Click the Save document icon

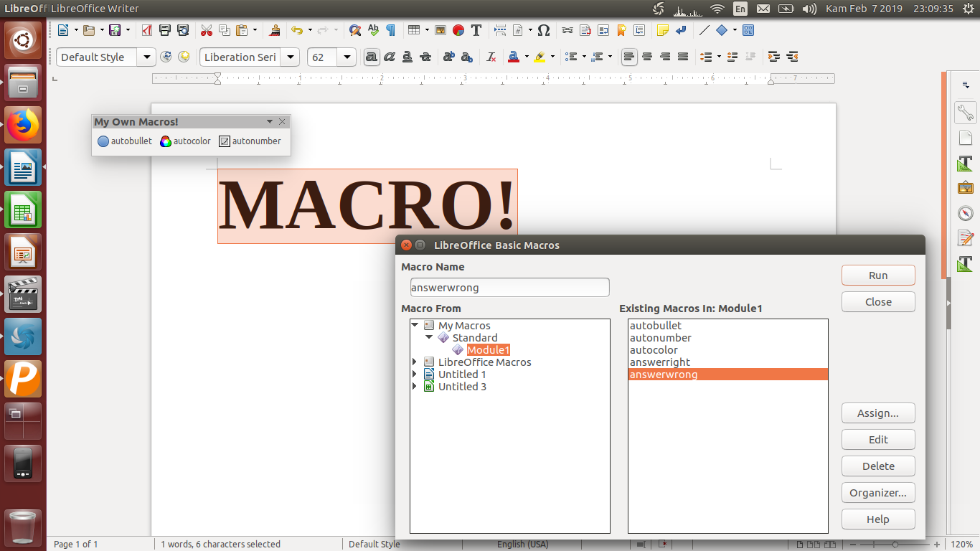coord(115,30)
